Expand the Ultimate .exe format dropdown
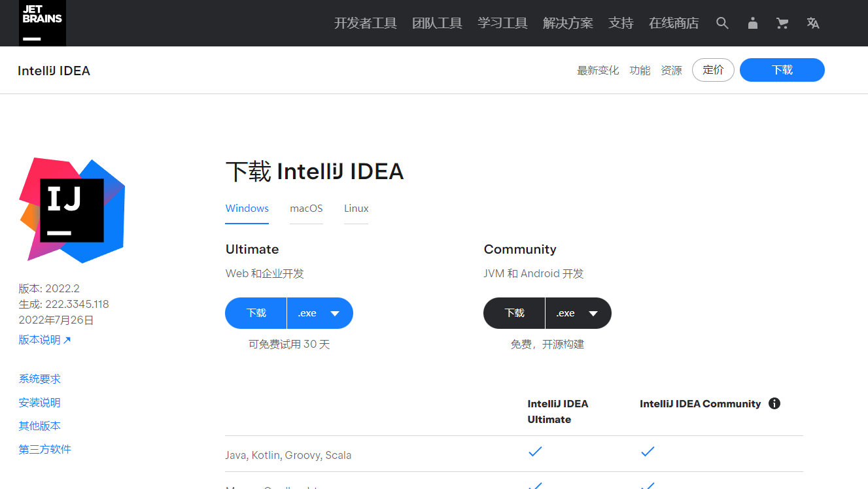Screen dimensions: 868x489 pos(320,313)
